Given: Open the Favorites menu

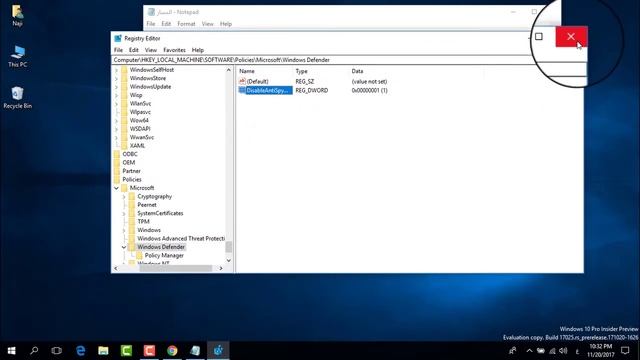Looking at the screenshot, I should point(174,50).
